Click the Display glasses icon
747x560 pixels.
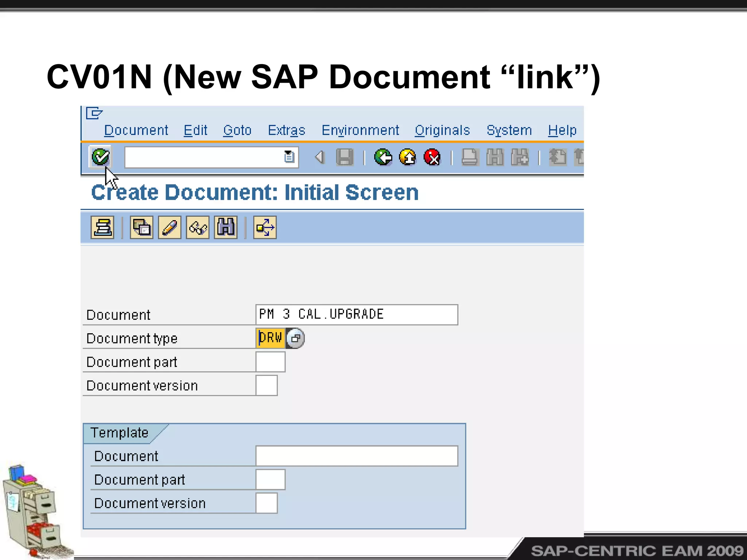point(198,227)
